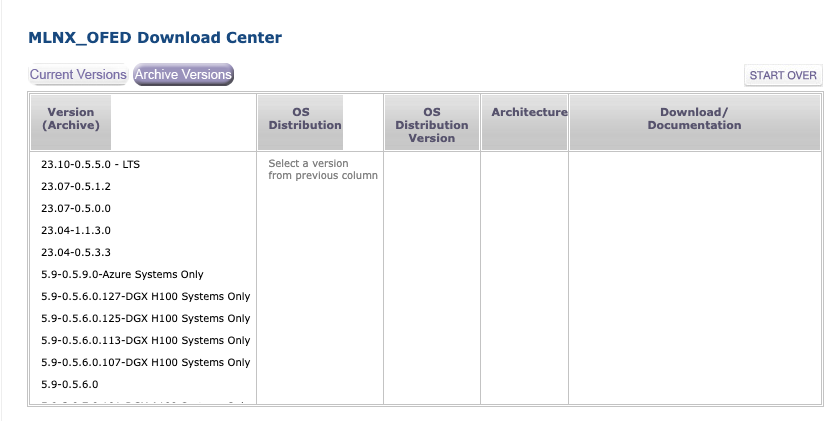This screenshot has height=423, width=834.
Task: Select plain version 5.9-0.5.6.0
Action: (x=70, y=384)
